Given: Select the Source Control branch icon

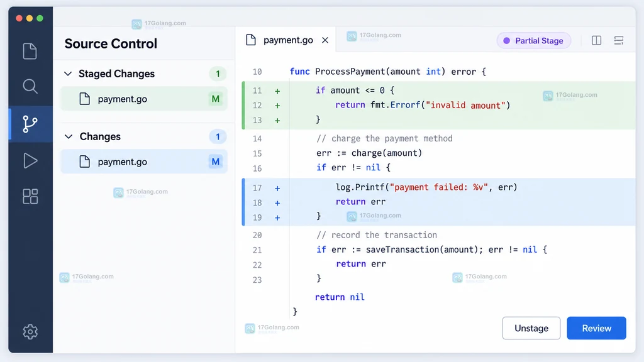Looking at the screenshot, I should pyautogui.click(x=30, y=124).
